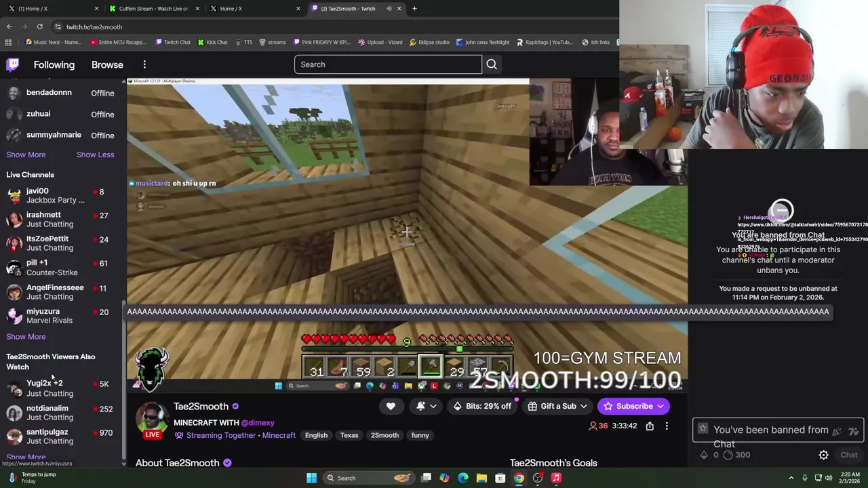The height and width of the screenshot is (488, 868).
Task: Click the Windows taskbar Search box
Action: 368,478
